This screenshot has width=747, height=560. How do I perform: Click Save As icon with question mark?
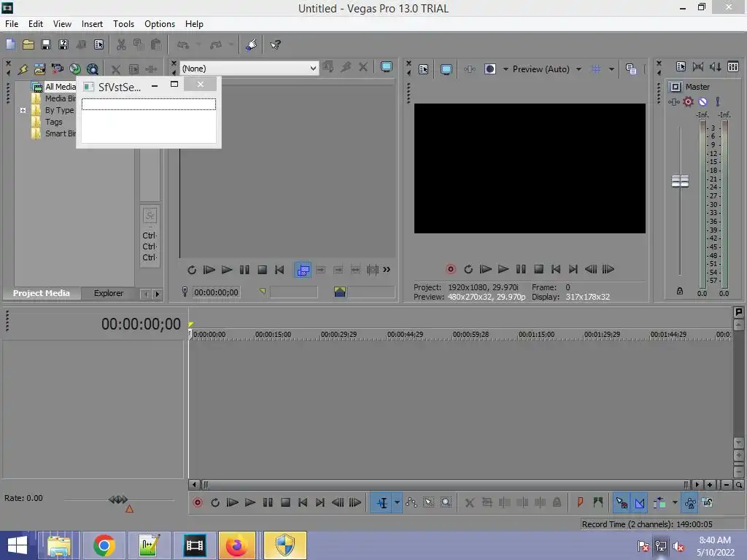coord(63,44)
